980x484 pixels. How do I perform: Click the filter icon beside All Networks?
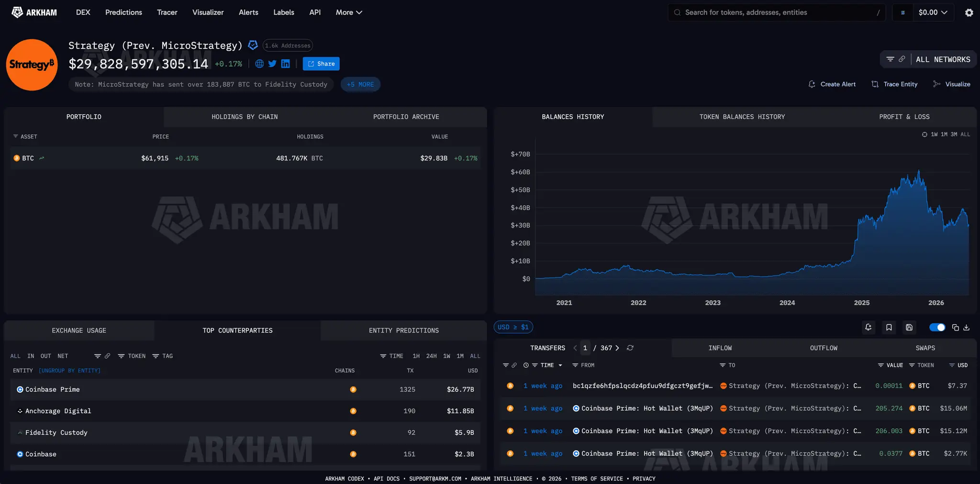click(x=890, y=59)
